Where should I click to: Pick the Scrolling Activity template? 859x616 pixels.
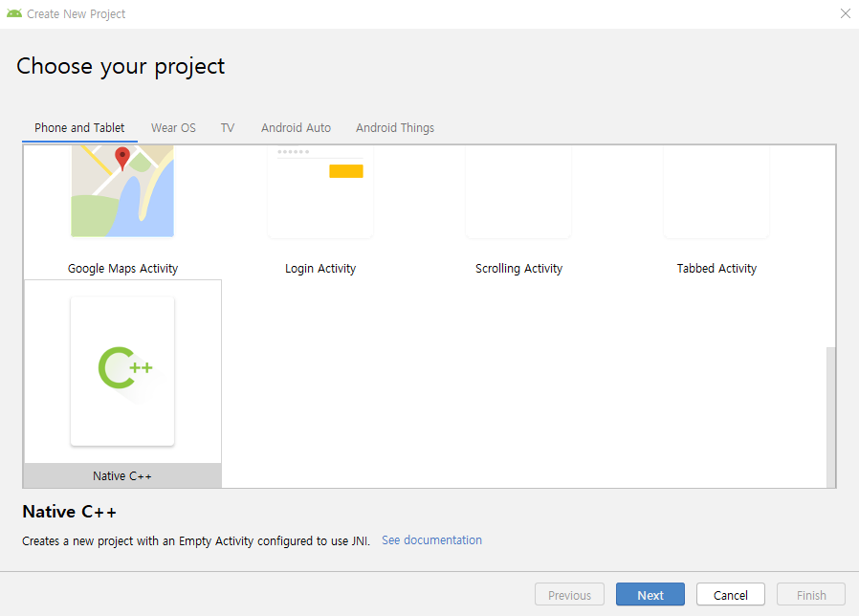tap(518, 269)
